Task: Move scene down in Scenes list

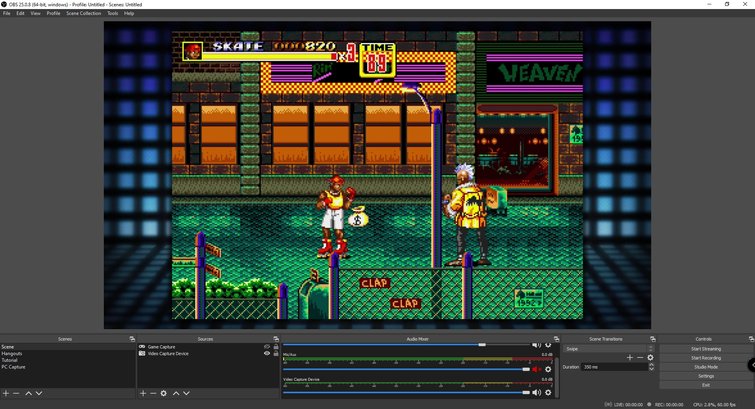Action: [x=39, y=394]
